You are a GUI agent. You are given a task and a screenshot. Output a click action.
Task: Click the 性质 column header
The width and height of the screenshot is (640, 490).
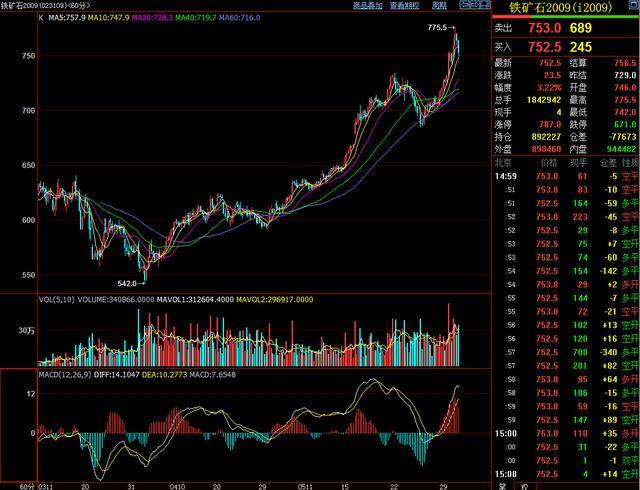coord(630,163)
